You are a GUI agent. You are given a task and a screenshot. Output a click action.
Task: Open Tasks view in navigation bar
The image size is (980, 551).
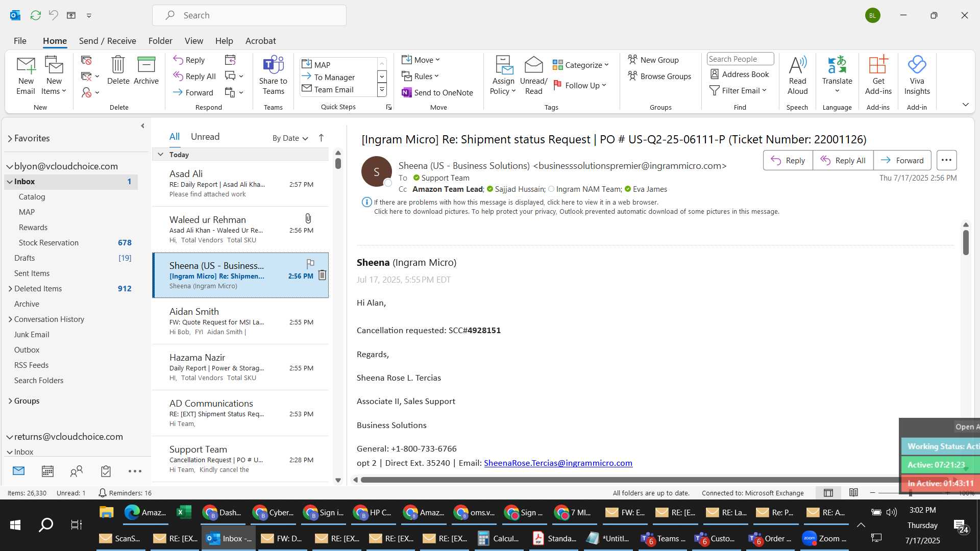106,471
